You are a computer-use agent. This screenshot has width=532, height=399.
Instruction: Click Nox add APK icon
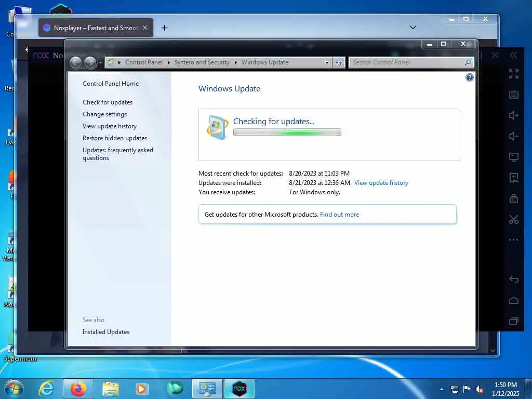click(x=514, y=178)
